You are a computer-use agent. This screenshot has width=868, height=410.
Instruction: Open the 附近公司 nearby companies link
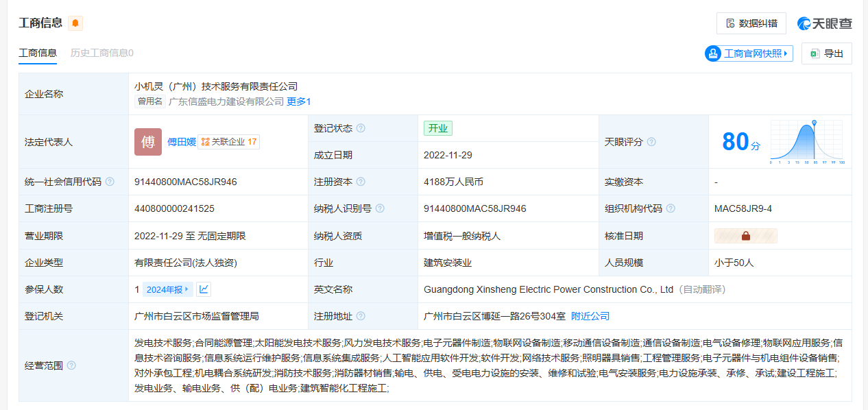[590, 316]
